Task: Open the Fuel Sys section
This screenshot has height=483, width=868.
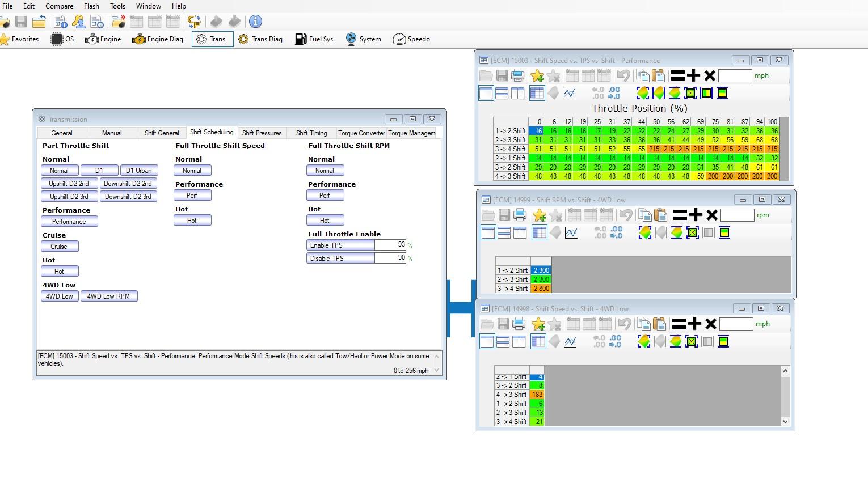Action: coord(314,39)
